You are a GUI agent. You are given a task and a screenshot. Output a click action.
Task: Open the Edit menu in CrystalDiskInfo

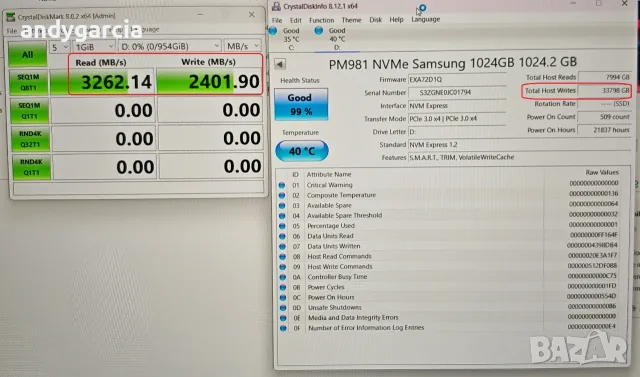coord(296,20)
